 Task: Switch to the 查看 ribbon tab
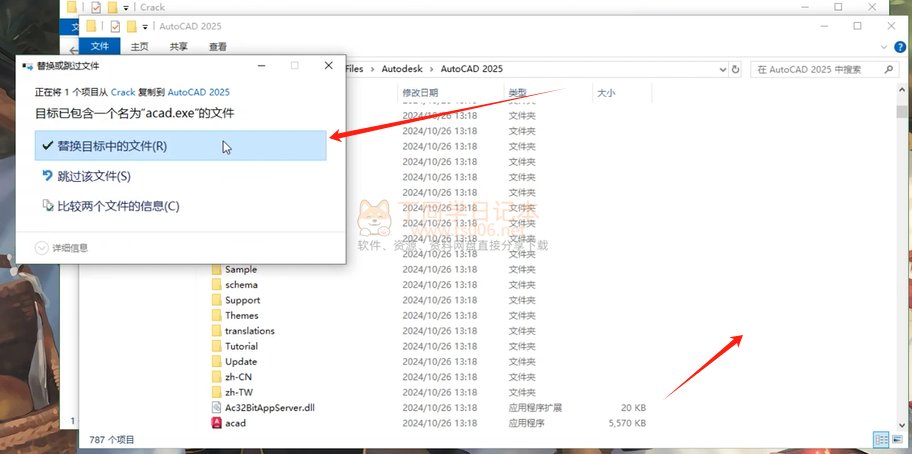[x=218, y=47]
